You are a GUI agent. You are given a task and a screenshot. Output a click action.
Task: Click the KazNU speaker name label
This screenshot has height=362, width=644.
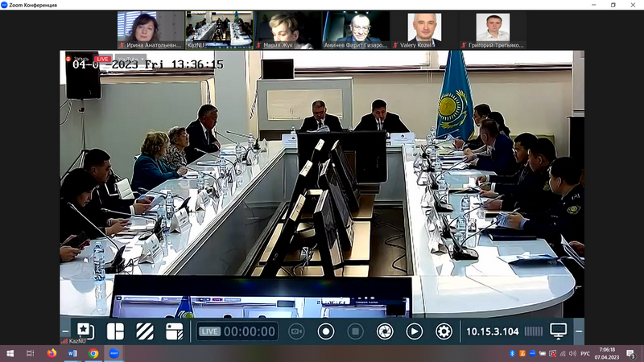[77, 341]
